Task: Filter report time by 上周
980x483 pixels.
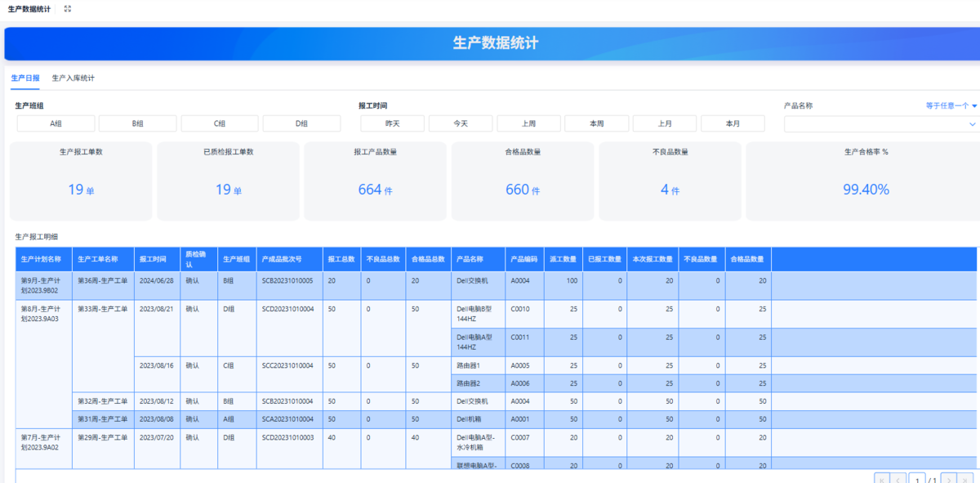Action: (x=528, y=123)
